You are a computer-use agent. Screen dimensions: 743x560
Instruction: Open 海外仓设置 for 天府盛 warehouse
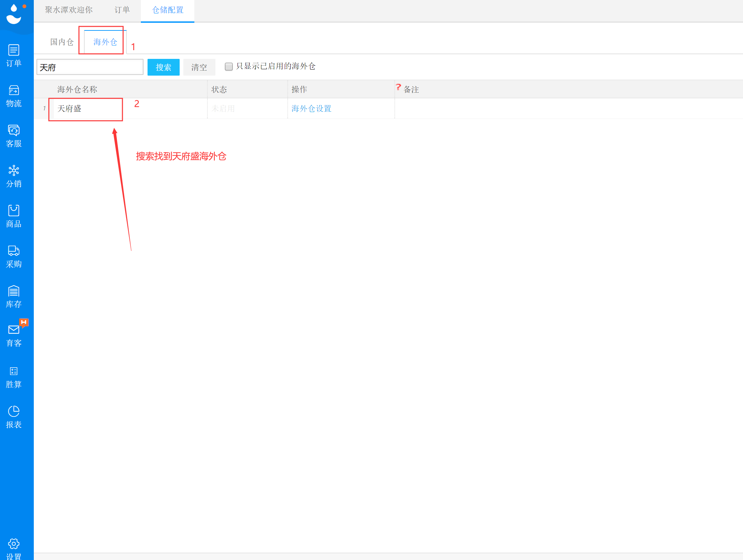311,108
